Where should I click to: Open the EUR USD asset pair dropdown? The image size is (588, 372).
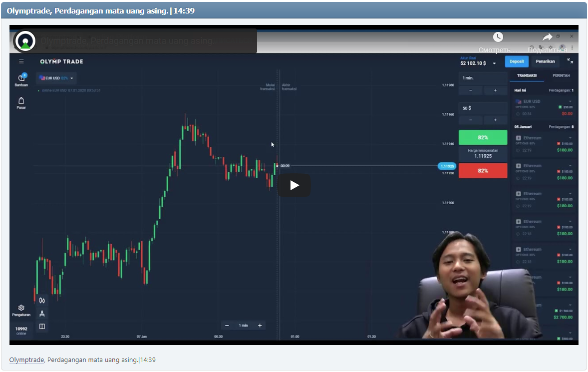(56, 78)
